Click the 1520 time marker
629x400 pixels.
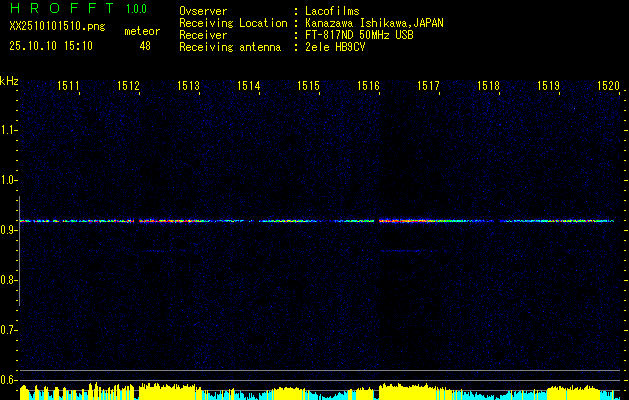(608, 87)
